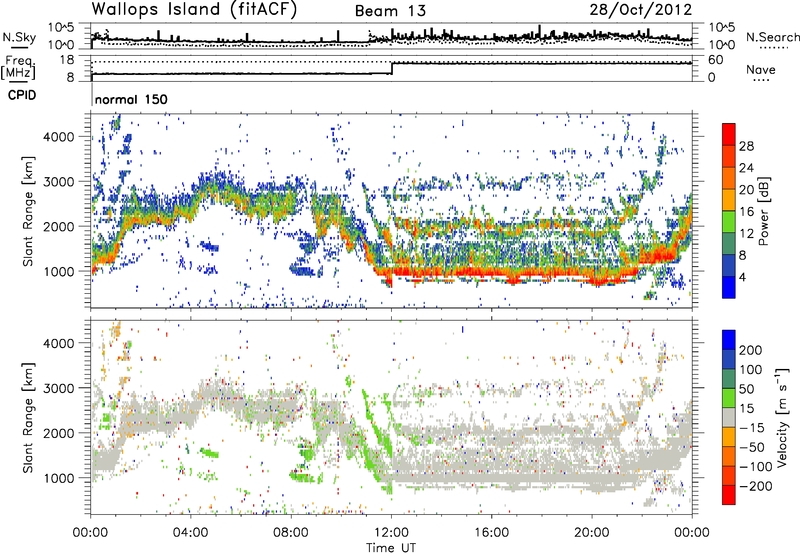Click the '-200' velocity colorbar value

tap(754, 486)
